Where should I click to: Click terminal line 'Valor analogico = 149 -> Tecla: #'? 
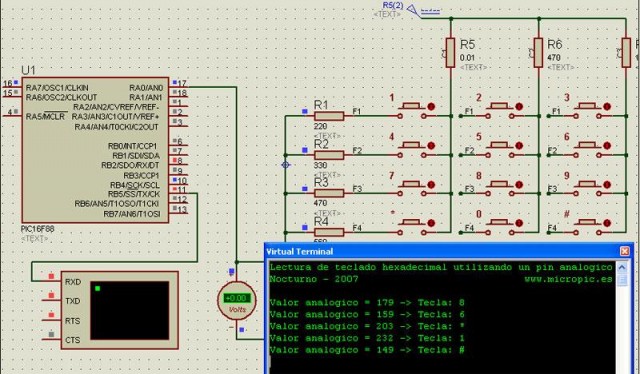point(367,350)
